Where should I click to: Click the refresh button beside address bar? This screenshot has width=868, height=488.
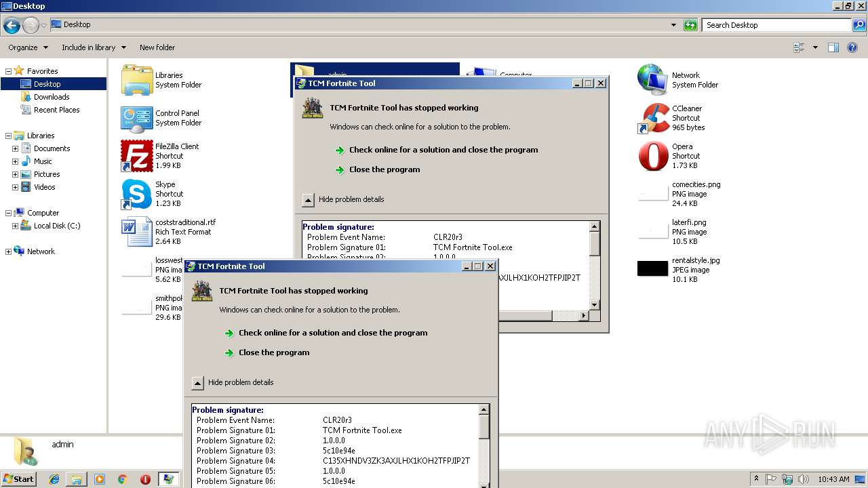coord(690,25)
